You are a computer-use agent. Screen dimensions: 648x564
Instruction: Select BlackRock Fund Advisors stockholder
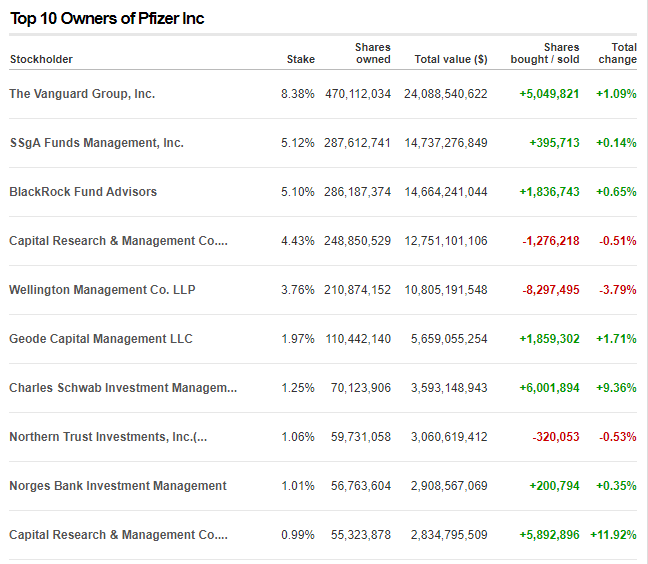[83, 192]
